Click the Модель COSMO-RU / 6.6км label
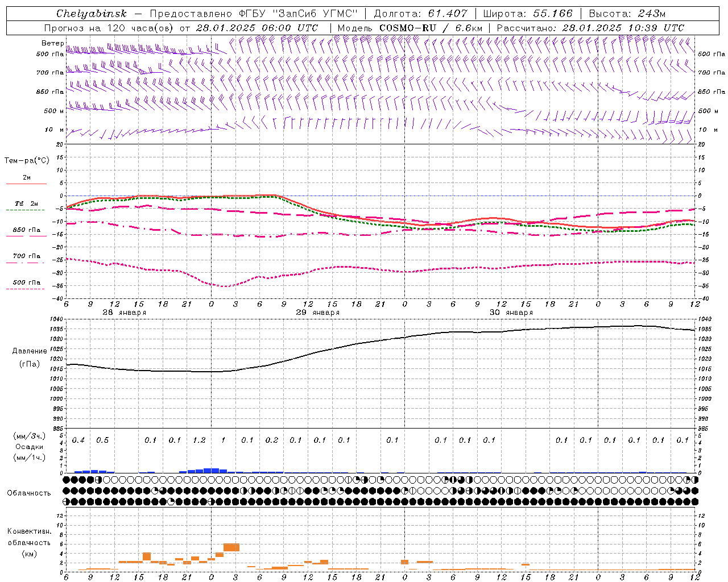The image size is (728, 582). [410, 28]
